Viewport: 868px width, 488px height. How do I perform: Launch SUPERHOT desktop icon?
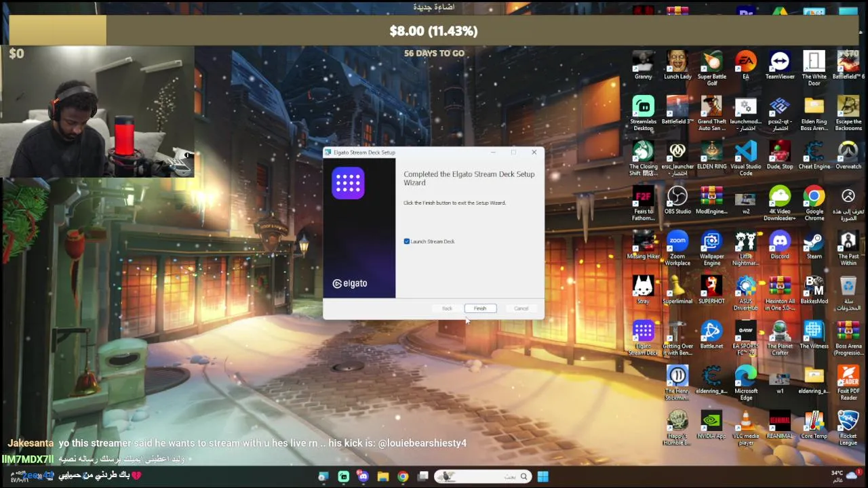tap(711, 290)
